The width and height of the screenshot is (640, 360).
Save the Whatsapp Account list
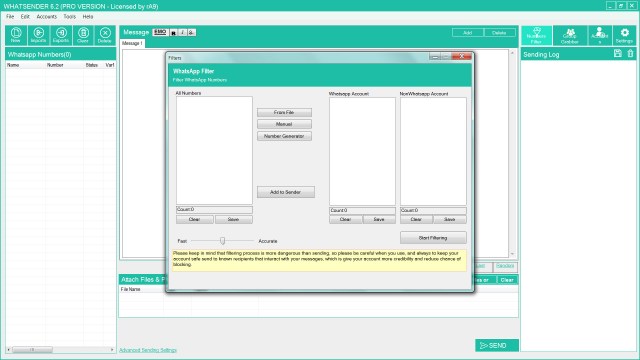[x=379, y=220]
